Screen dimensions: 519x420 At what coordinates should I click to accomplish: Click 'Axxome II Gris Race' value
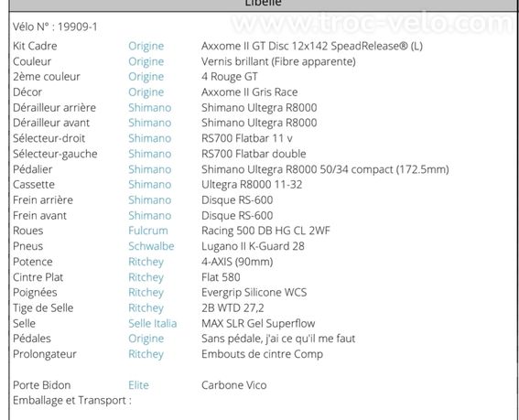coord(250,92)
